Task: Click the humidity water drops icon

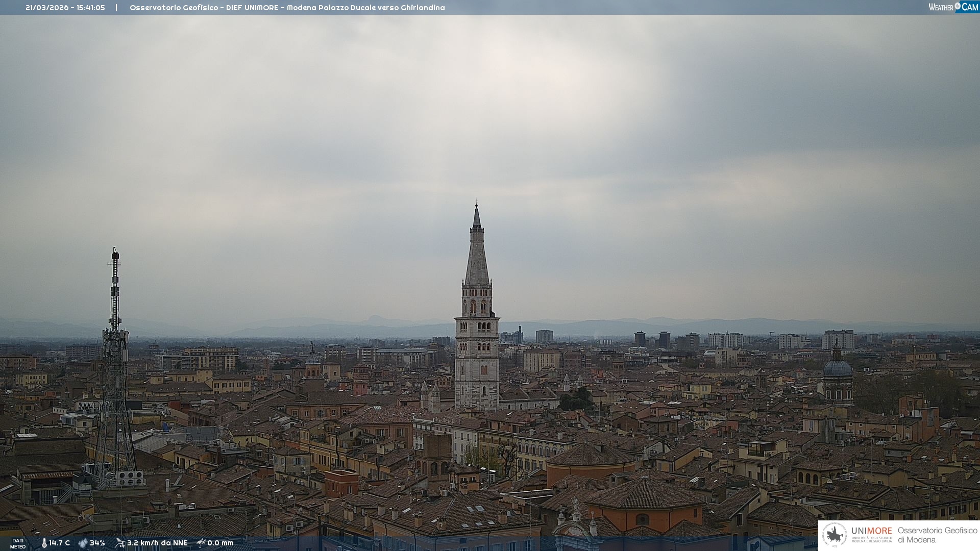Action: (83, 543)
